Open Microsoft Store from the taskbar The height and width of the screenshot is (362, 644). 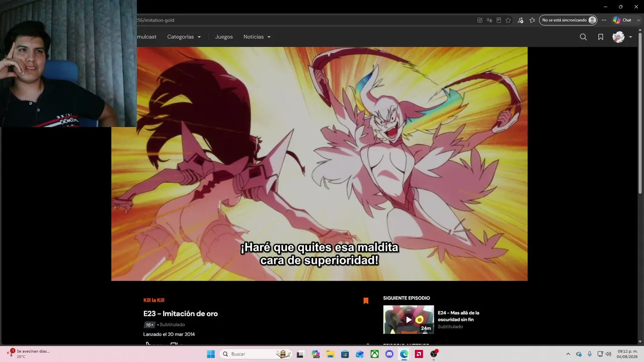pos(345,354)
